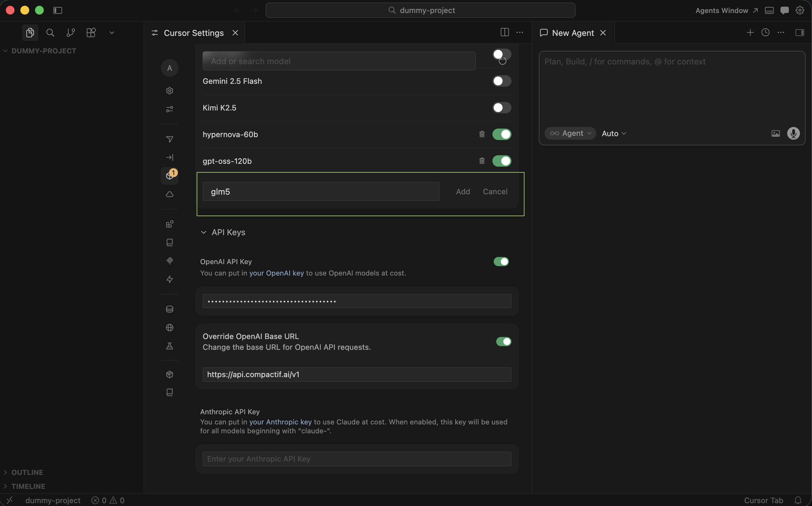Toggle the OpenAI API Key switch
Viewport: 812px width, 506px height.
click(x=501, y=262)
